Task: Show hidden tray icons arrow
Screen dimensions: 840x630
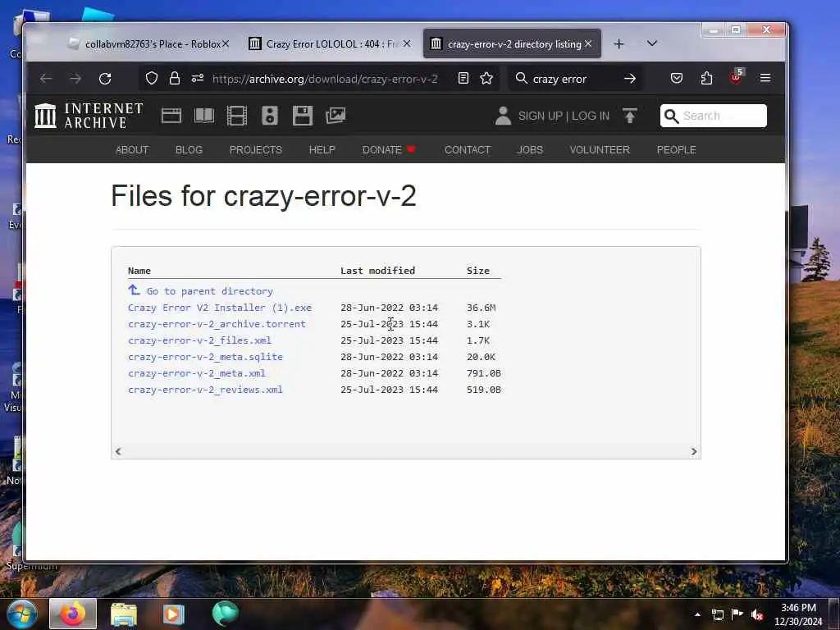Action: coord(697,614)
